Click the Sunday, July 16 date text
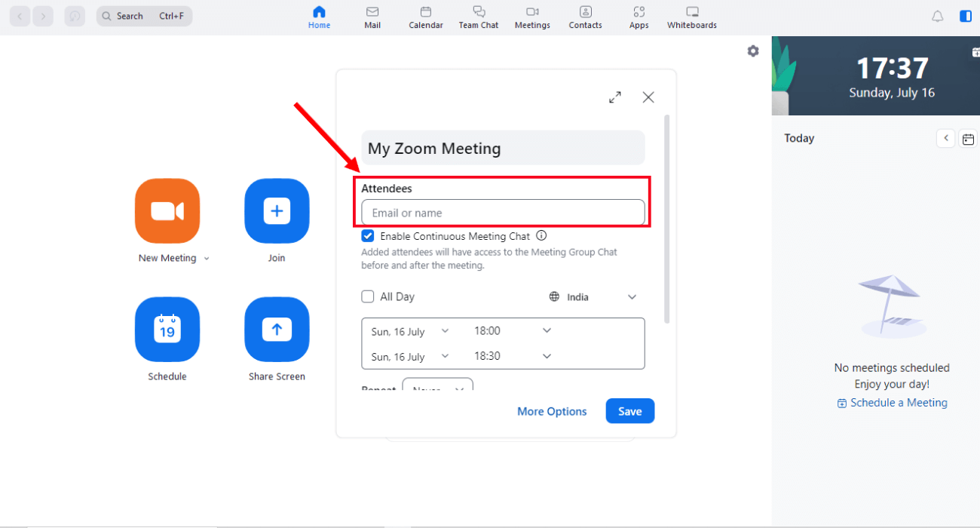This screenshot has height=528, width=980. click(x=892, y=93)
